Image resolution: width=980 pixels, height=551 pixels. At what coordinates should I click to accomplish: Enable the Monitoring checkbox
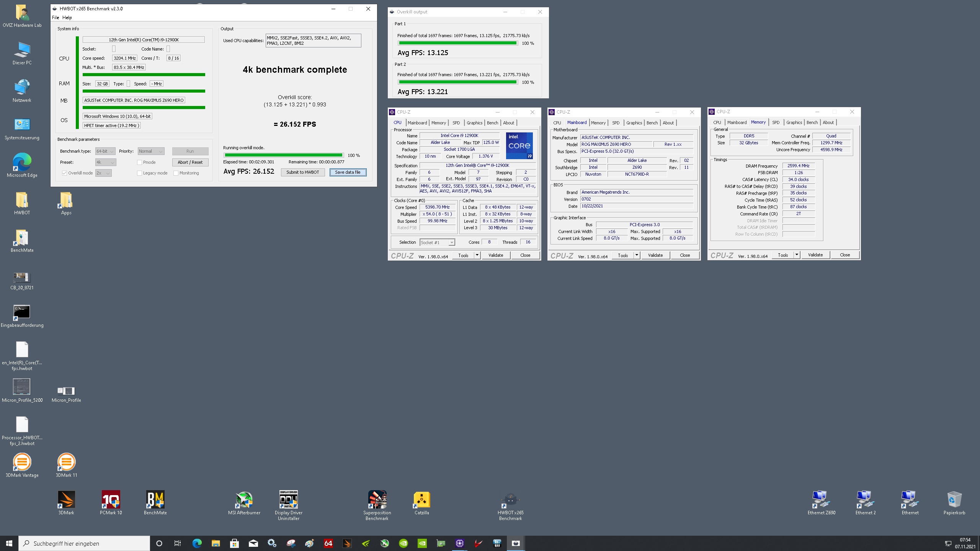coord(176,173)
